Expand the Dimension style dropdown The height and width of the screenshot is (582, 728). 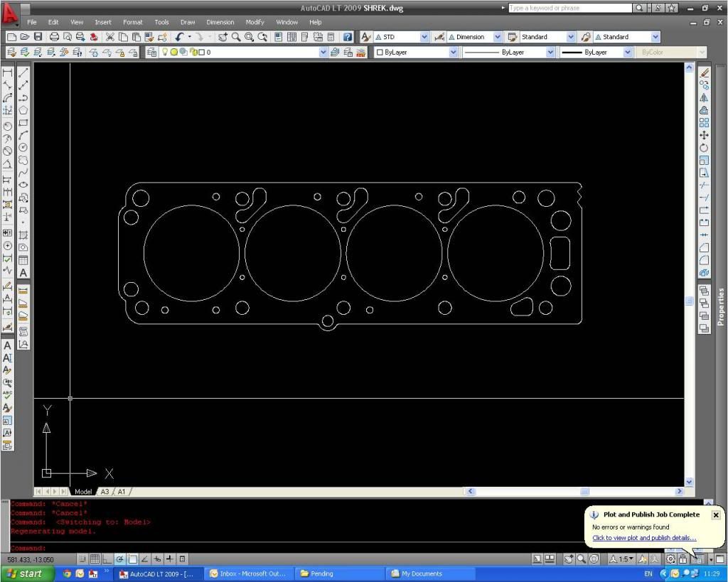point(497,37)
